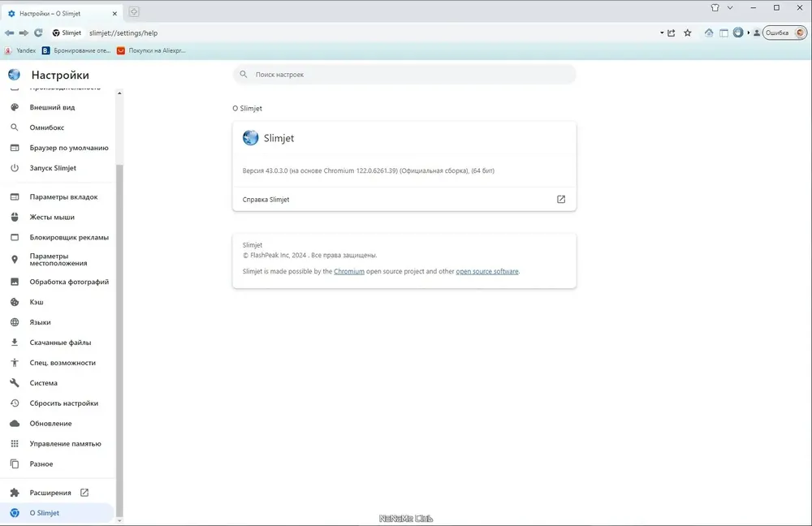Click the share page icon

(x=672, y=32)
